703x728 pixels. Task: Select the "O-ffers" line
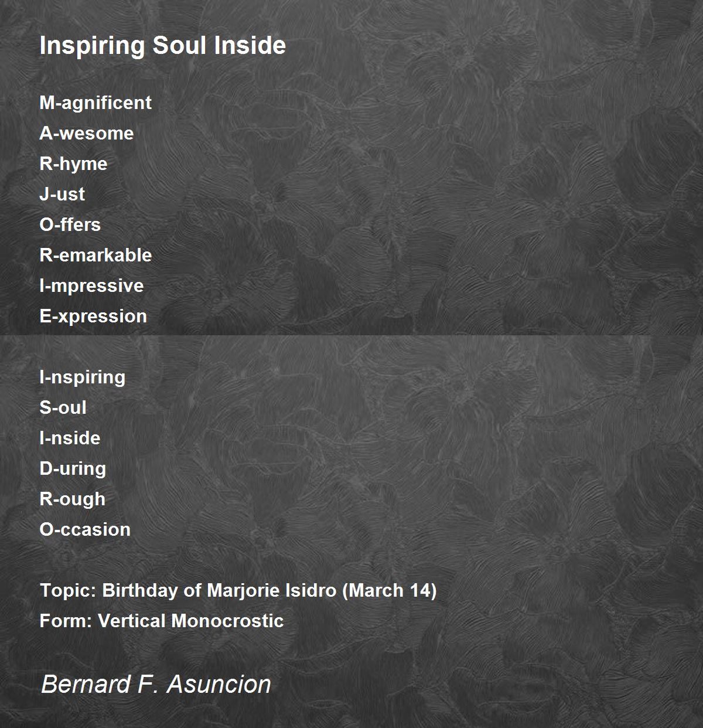tap(70, 224)
